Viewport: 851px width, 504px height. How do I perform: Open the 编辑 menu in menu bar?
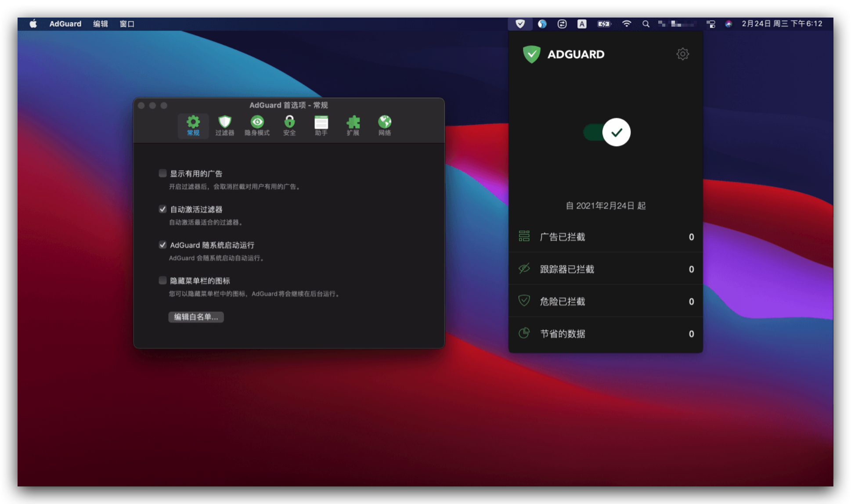tap(100, 24)
